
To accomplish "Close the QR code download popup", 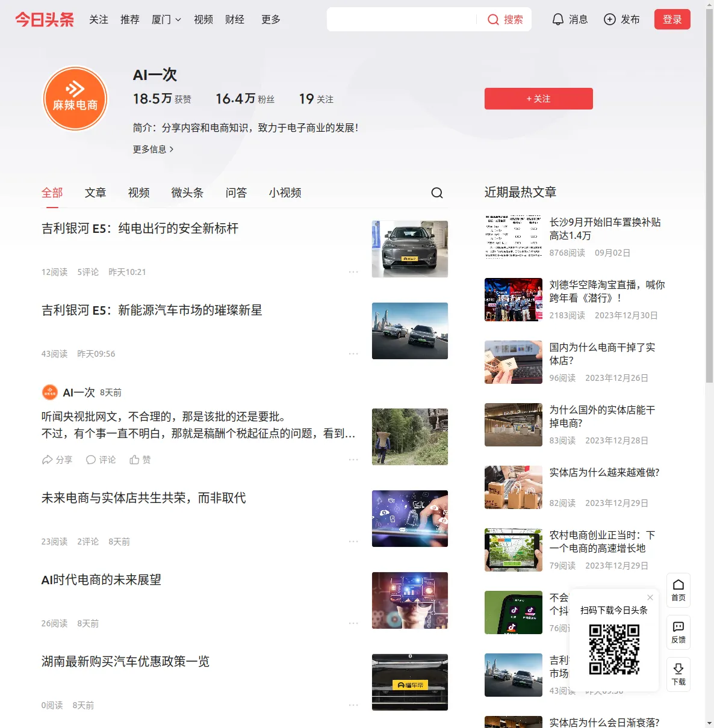I will [650, 597].
